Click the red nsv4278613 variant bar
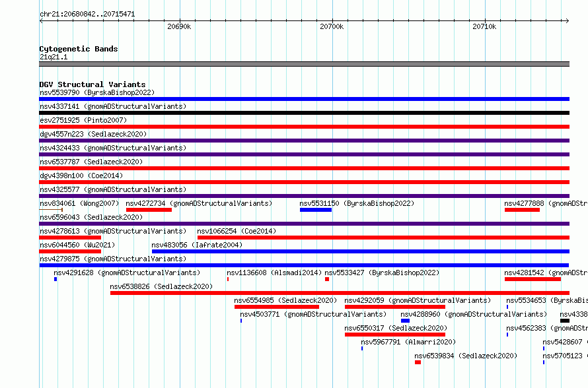 (70, 238)
